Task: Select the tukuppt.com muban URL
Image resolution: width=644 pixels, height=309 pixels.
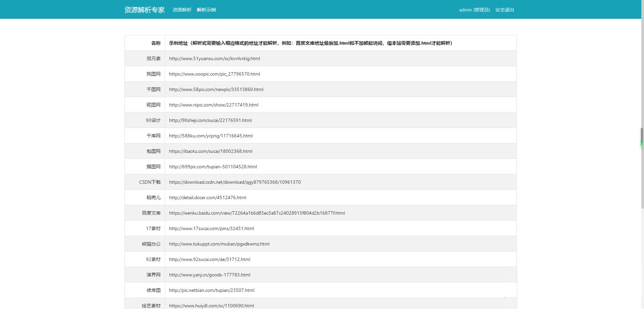Action: (219, 244)
